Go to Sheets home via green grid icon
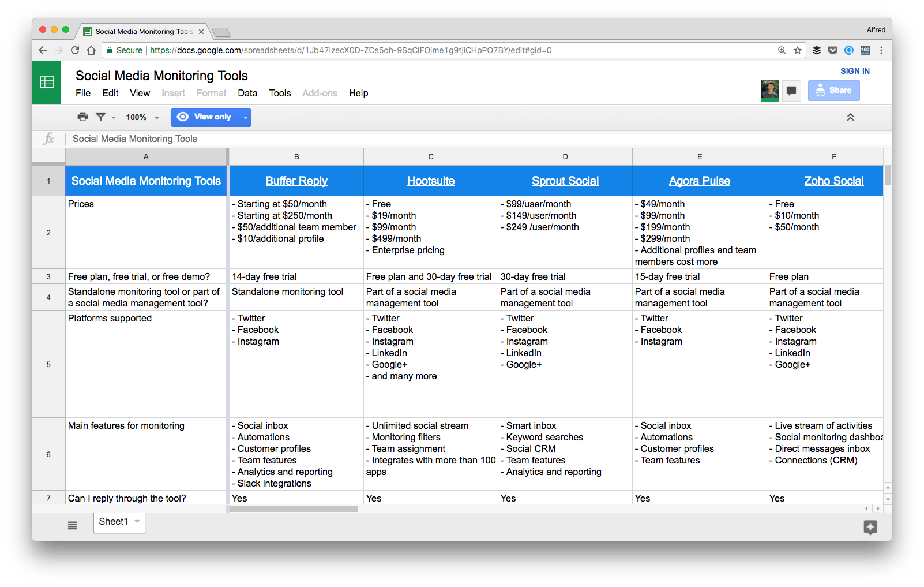The image size is (924, 587). click(x=46, y=83)
